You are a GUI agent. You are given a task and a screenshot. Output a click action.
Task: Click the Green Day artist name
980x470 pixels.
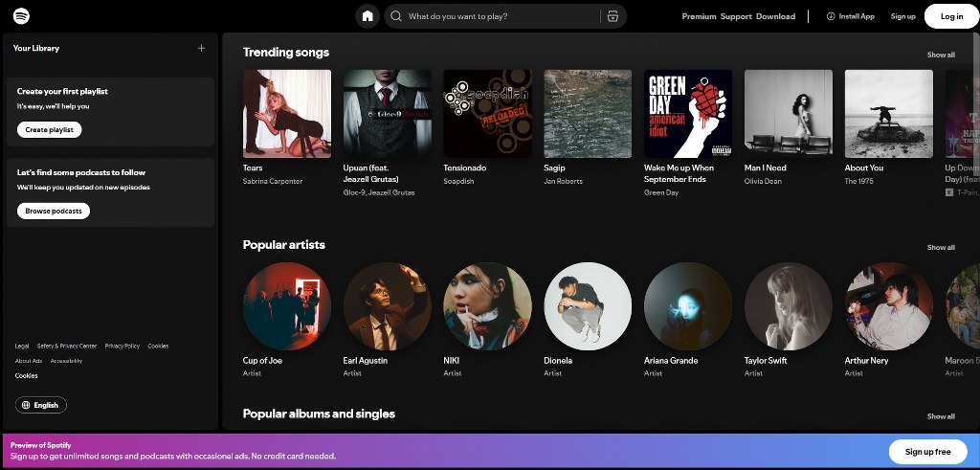tap(661, 192)
